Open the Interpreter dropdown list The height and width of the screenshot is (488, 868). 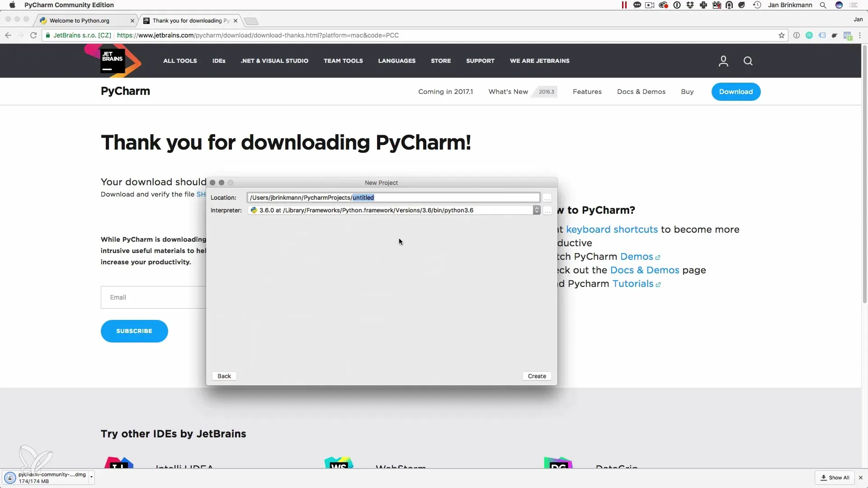click(537, 210)
